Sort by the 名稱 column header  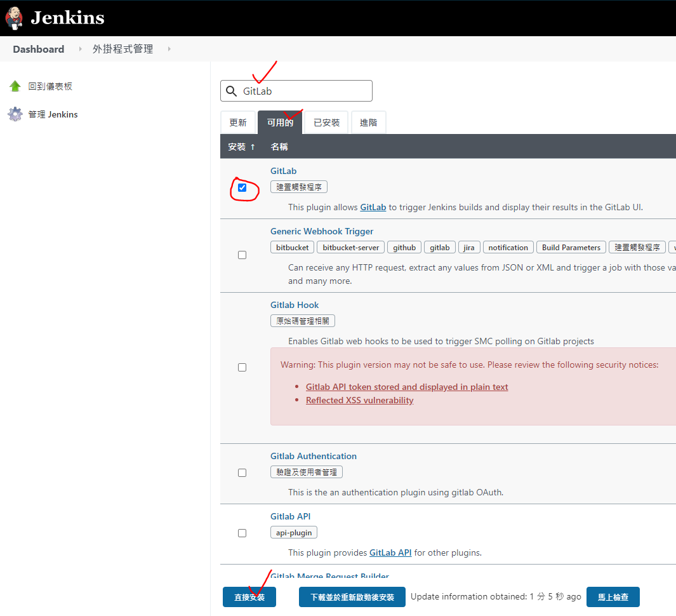279,147
